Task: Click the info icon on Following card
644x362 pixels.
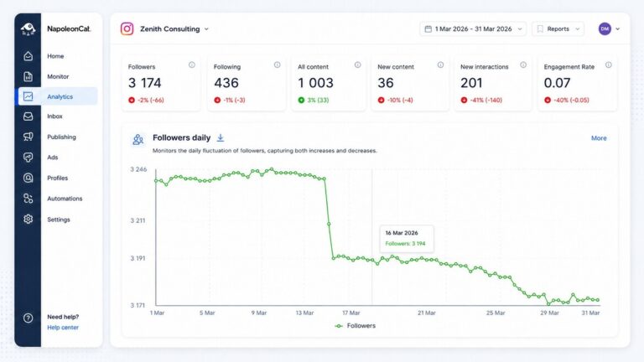Action: click(278, 65)
